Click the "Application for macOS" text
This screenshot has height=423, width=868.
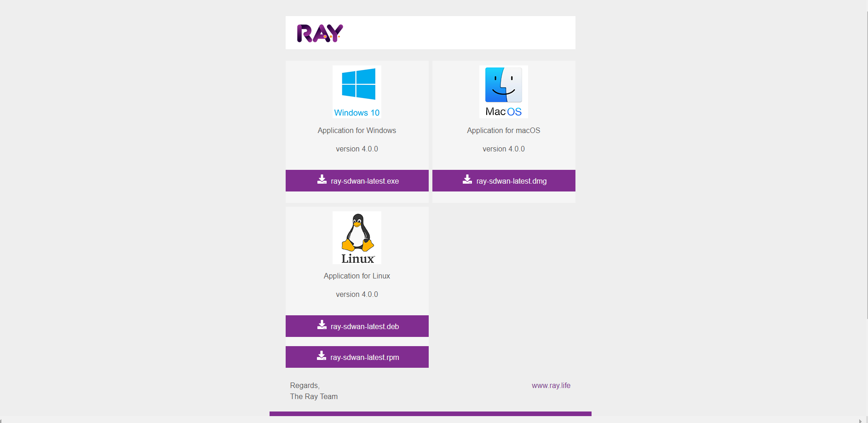[x=504, y=131]
